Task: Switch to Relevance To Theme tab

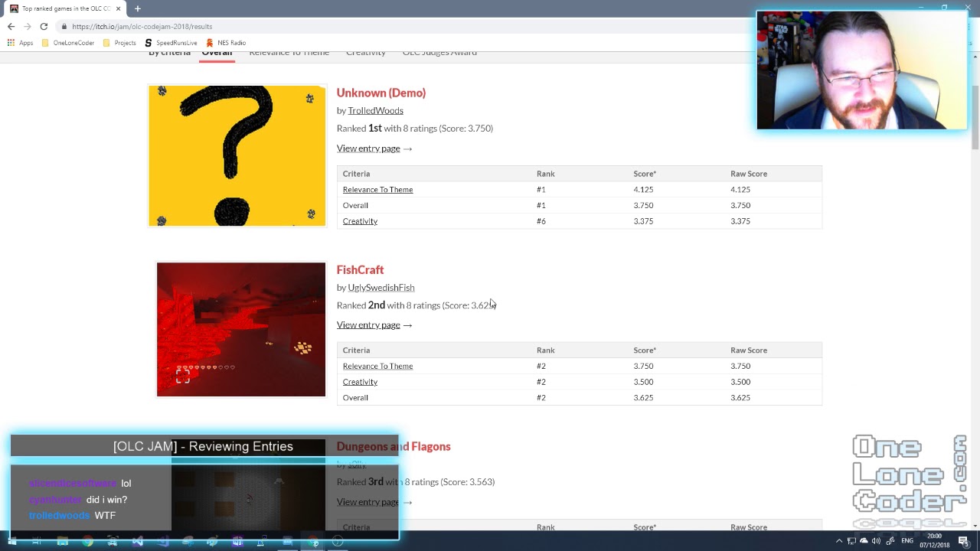Action: 289,53
